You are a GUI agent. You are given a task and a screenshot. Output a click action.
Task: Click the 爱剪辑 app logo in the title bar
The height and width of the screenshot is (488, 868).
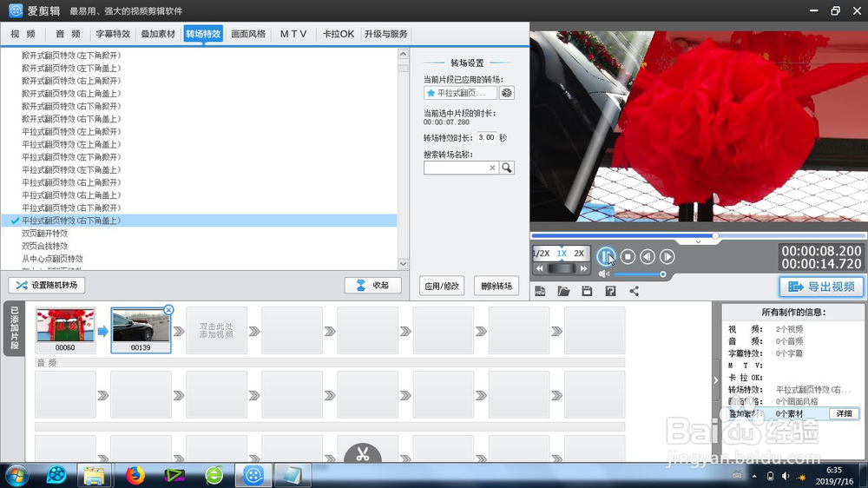[x=16, y=10]
